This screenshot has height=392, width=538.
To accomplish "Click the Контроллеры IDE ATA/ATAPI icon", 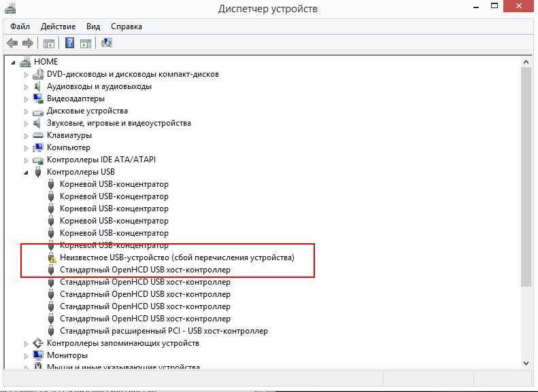I will 38,160.
